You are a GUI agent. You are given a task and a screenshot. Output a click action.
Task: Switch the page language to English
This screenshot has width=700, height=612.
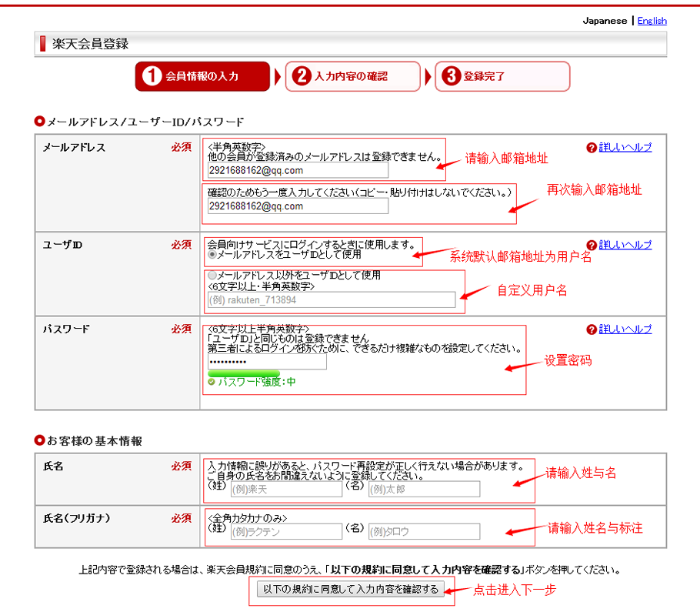click(652, 21)
